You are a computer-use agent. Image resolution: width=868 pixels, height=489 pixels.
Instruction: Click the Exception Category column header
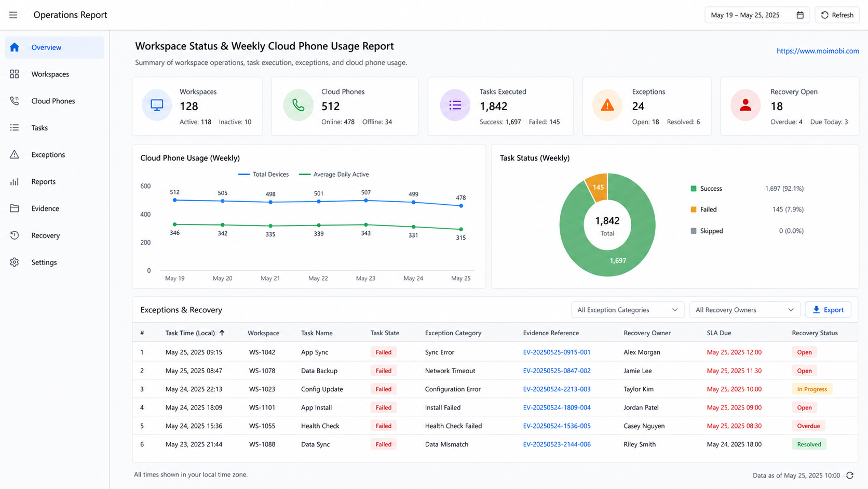[453, 333]
